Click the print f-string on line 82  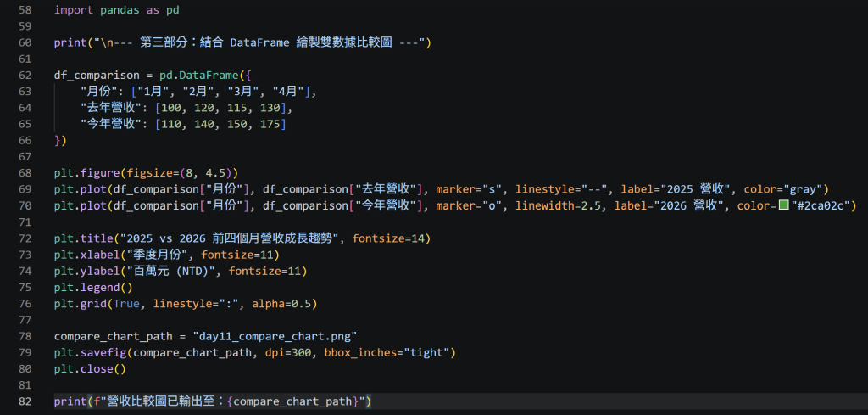pos(229,401)
